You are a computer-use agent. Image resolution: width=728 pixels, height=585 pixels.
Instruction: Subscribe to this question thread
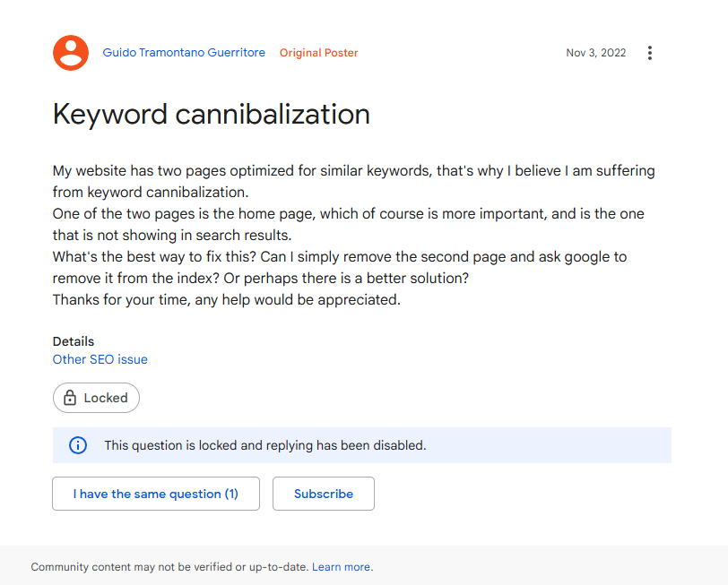click(x=323, y=494)
